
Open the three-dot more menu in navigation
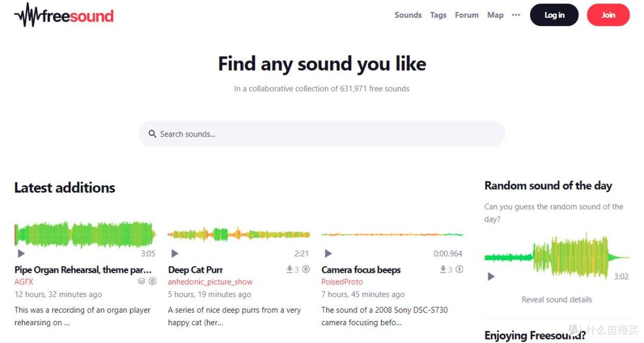(516, 15)
